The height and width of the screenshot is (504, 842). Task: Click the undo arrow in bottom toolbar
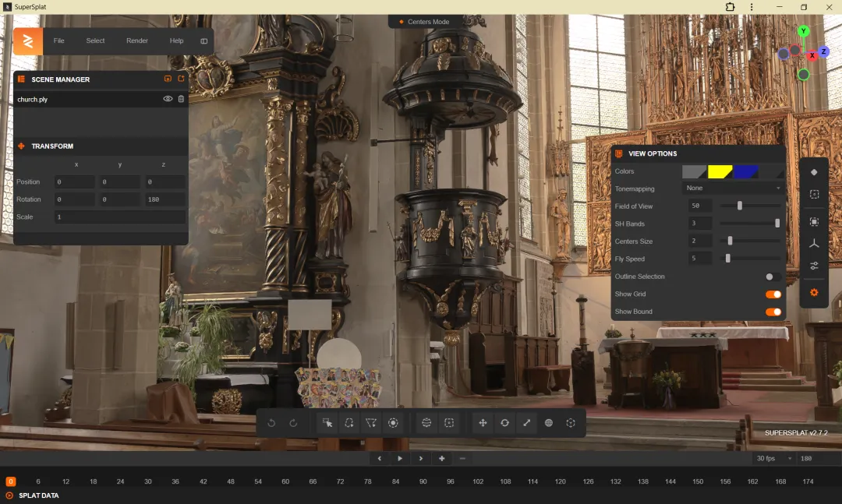pyautogui.click(x=271, y=423)
